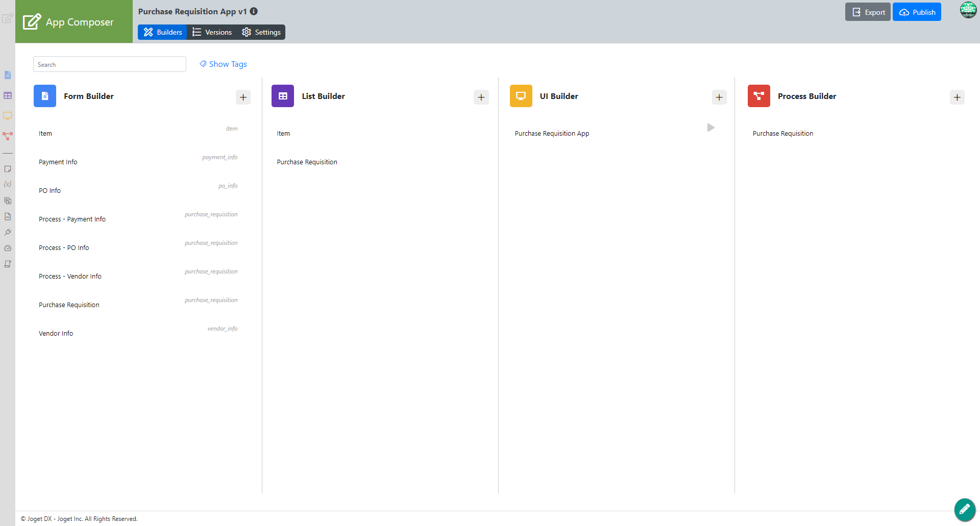Open the plugin plug sidebar icon

coord(8,232)
